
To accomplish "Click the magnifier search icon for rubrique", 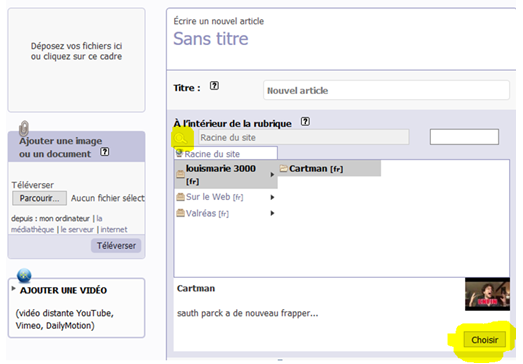I will pos(181,138).
